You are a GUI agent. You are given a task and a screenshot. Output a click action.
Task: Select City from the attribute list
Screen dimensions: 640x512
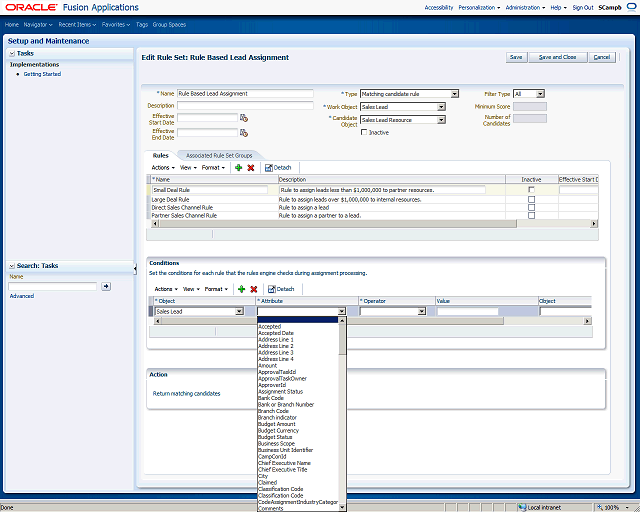click(x=263, y=476)
